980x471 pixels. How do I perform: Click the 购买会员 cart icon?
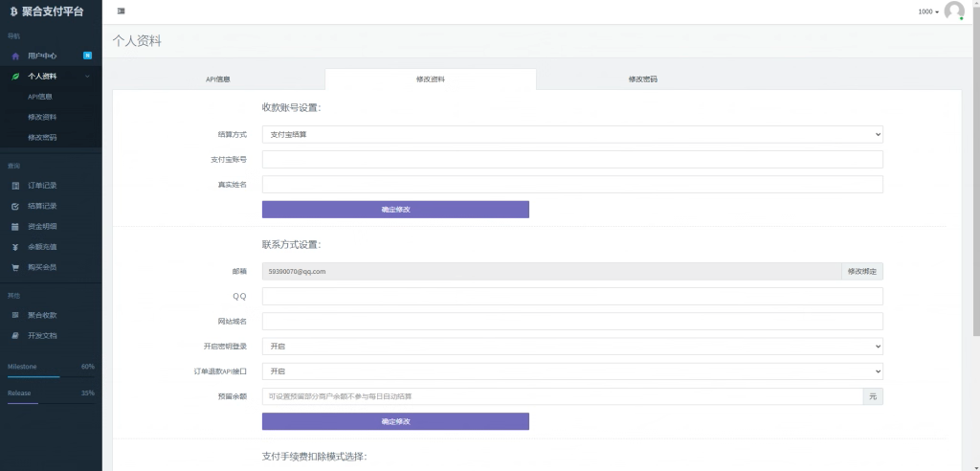tap(15, 267)
